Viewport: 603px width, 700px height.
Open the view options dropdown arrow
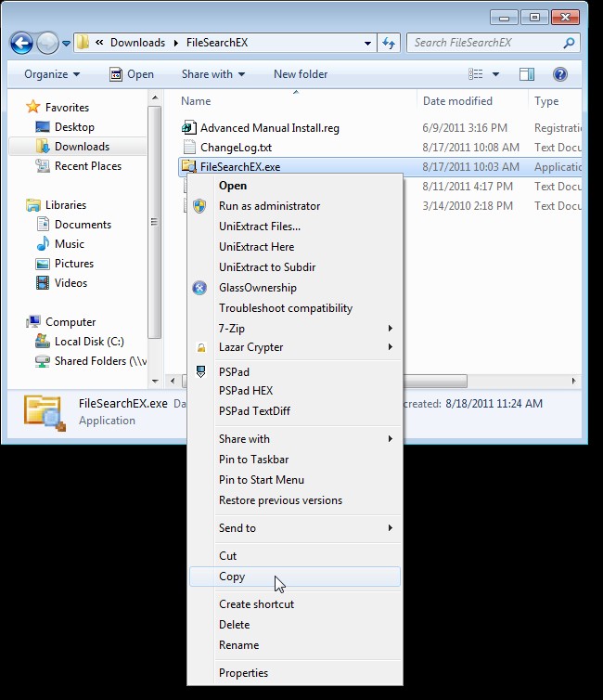tap(495, 74)
